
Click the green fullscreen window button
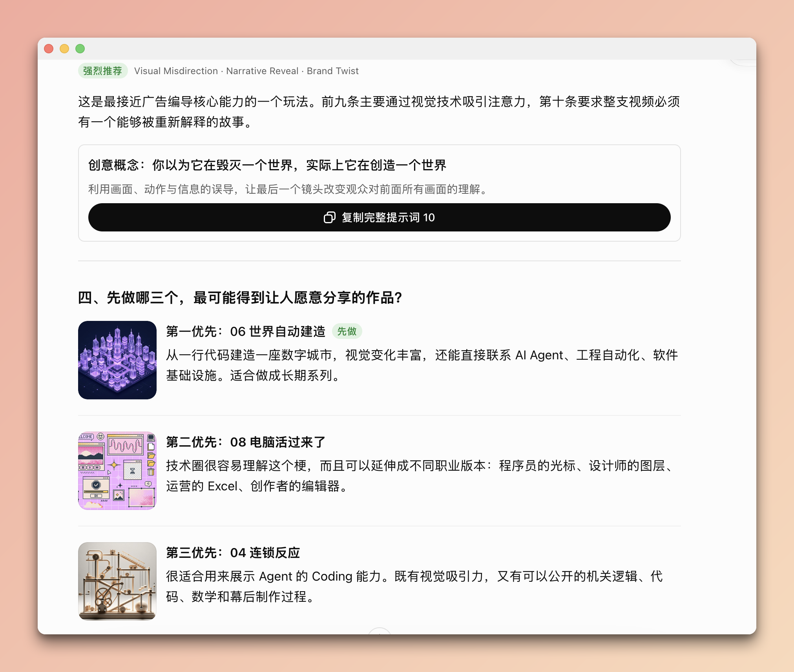point(80,49)
